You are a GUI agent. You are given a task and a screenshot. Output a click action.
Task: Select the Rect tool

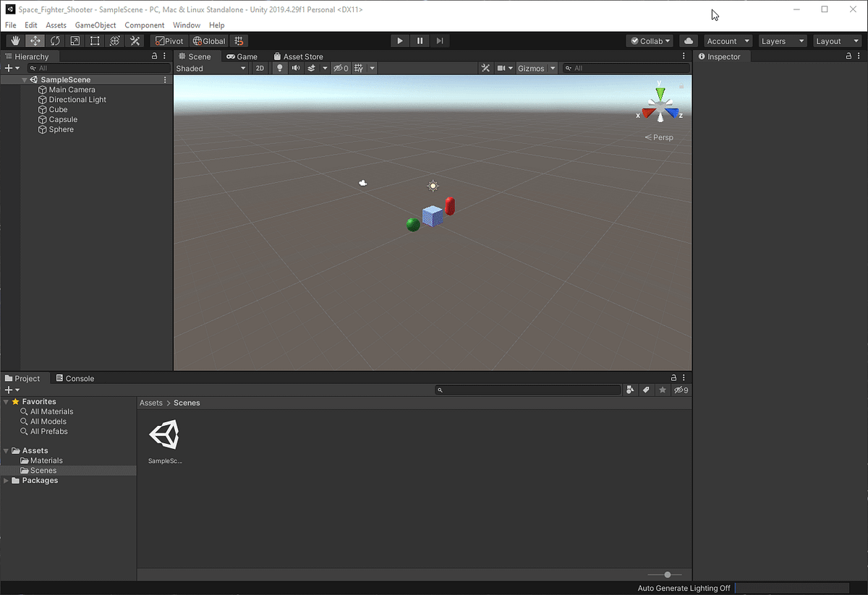point(95,41)
